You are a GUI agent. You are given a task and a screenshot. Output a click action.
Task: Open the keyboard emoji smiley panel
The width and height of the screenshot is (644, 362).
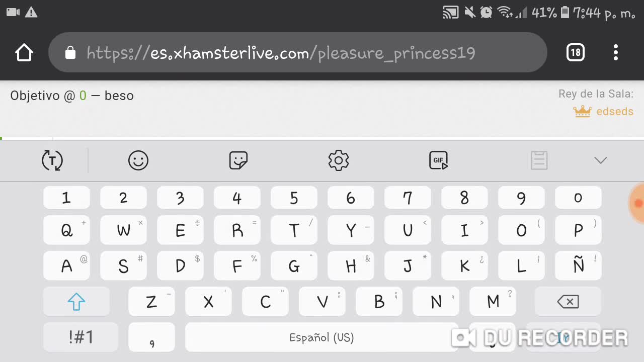138,160
